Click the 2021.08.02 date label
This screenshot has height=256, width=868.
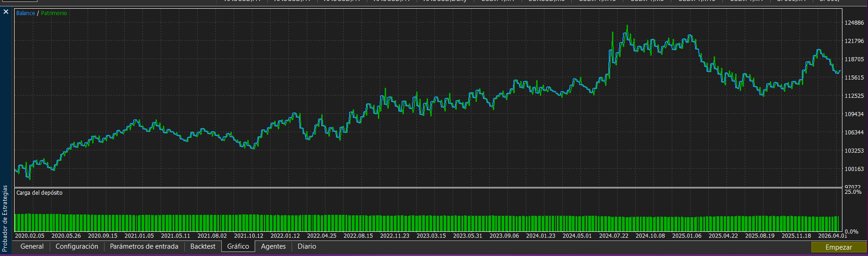tap(212, 236)
